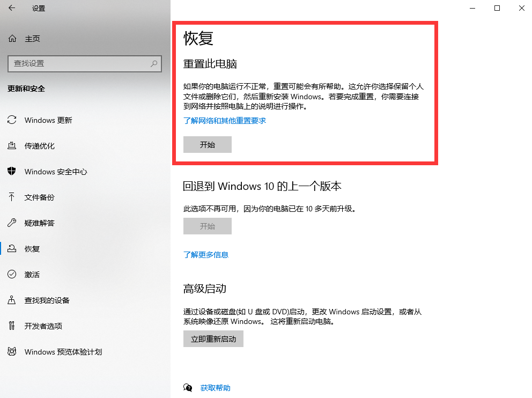Click the back arrow icon
The width and height of the screenshot is (532, 398).
pyautogui.click(x=12, y=8)
